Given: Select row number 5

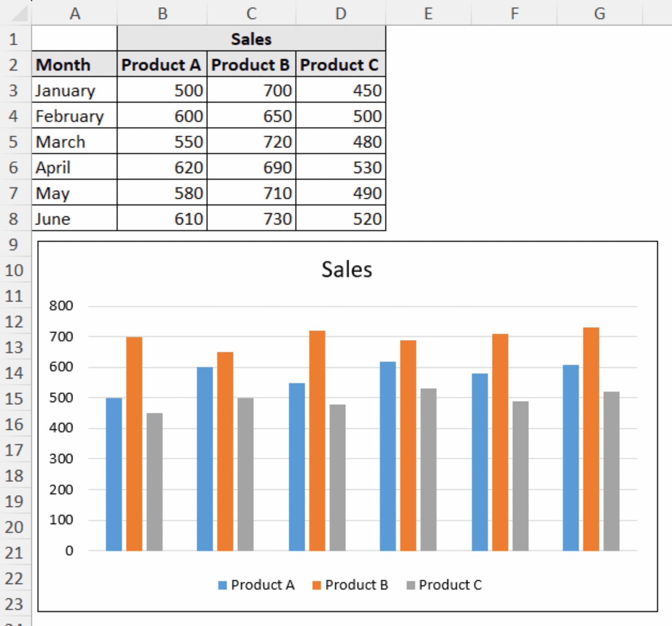Looking at the screenshot, I should pos(13,142).
